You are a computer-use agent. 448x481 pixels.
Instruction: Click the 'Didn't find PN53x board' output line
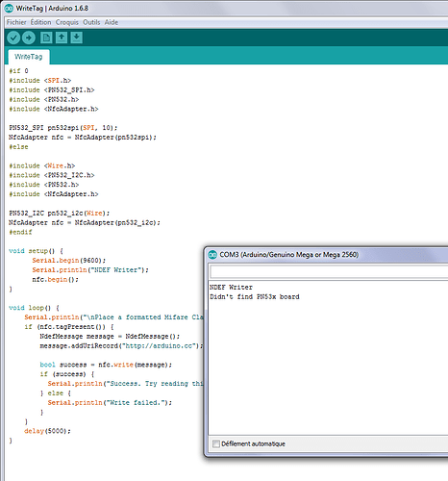click(x=255, y=297)
